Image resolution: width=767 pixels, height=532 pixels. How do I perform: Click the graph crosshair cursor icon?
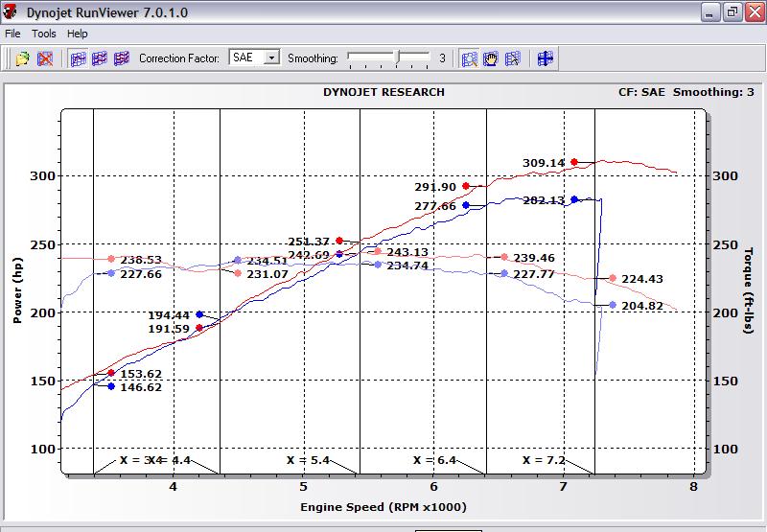tap(545, 58)
